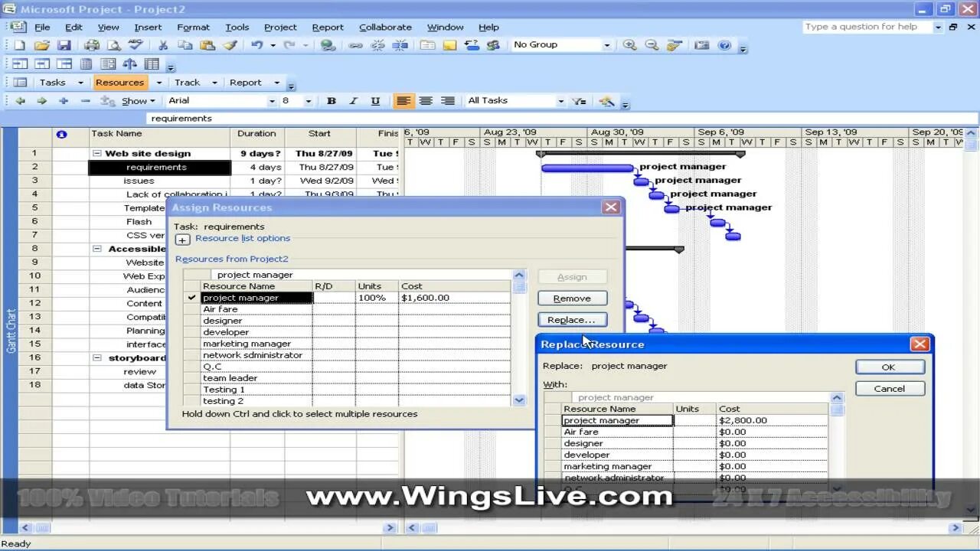980x551 pixels.
Task: Click the Link Tasks icon
Action: click(x=356, y=44)
